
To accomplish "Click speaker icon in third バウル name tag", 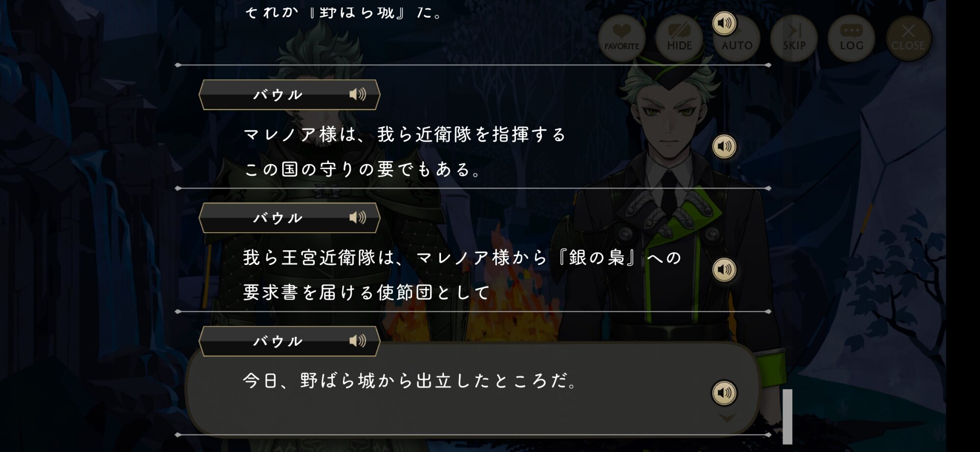I will 358,341.
